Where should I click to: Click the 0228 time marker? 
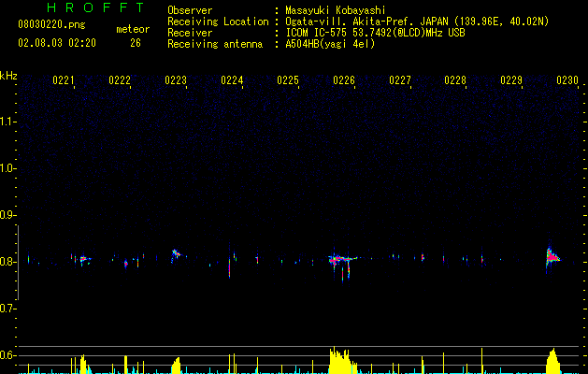coord(455,80)
